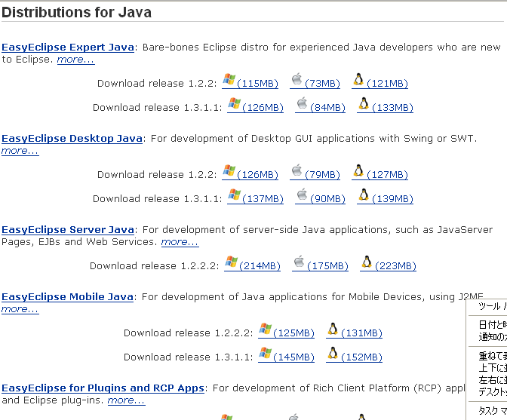Open the タスク マネージャ context menu entry
Image resolution: width=507 pixels, height=420 pixels.
click(493, 411)
